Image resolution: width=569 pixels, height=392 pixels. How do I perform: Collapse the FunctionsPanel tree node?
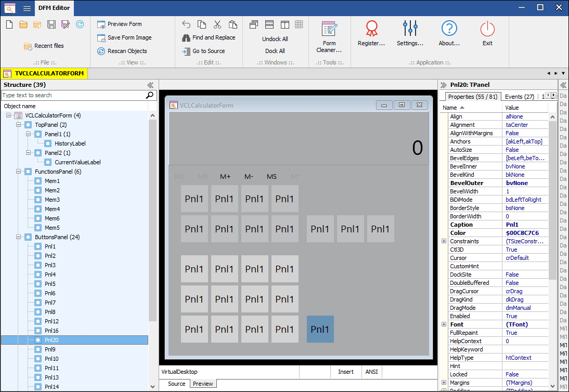click(18, 171)
